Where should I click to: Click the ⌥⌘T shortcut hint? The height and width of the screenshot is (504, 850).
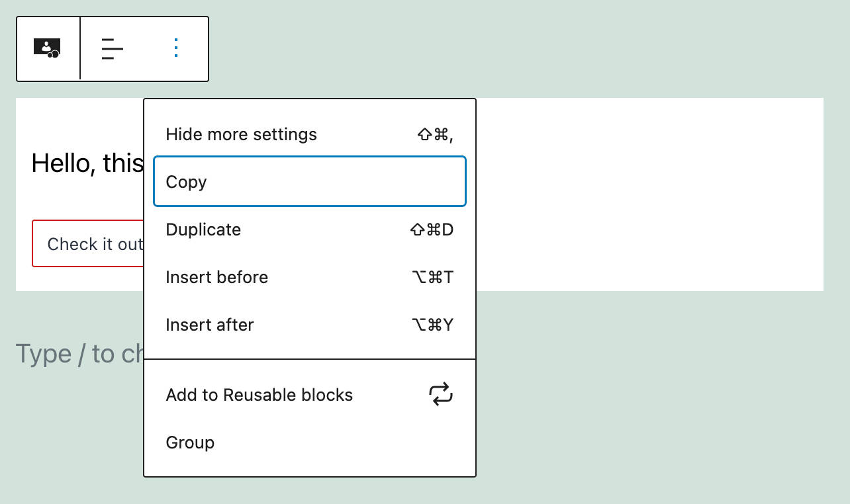[432, 277]
